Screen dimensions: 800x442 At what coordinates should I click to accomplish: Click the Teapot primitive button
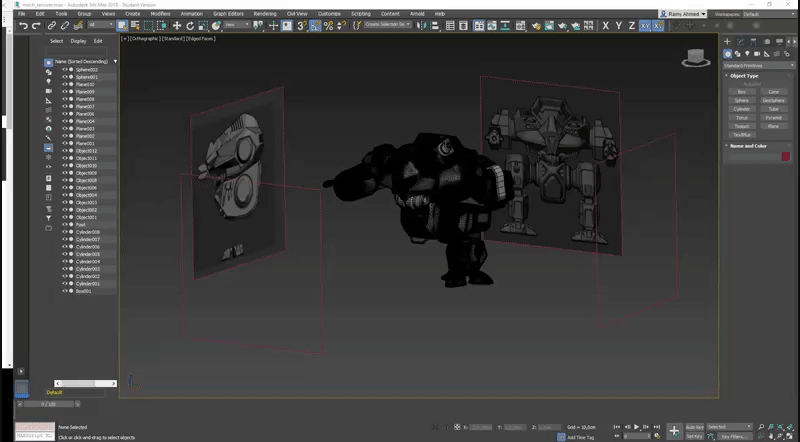coord(741,126)
